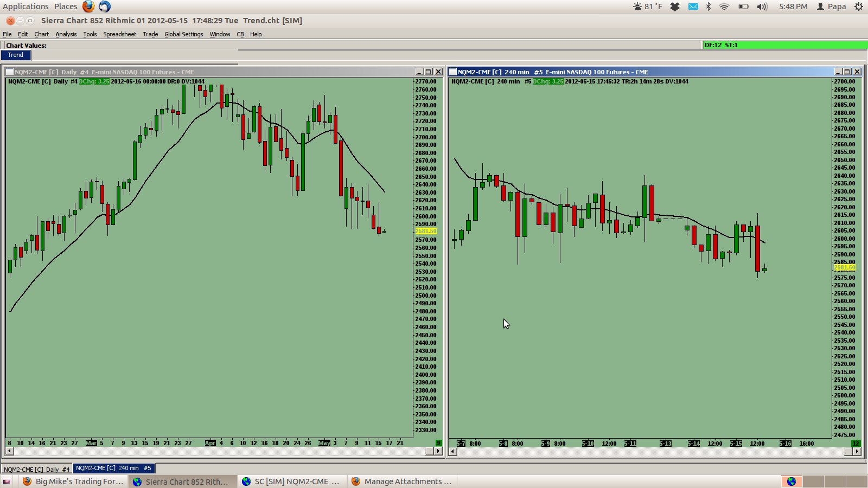Click the yellow 2581.50 price label on Daily chart
Image resolution: width=868 pixels, height=488 pixels.
426,231
